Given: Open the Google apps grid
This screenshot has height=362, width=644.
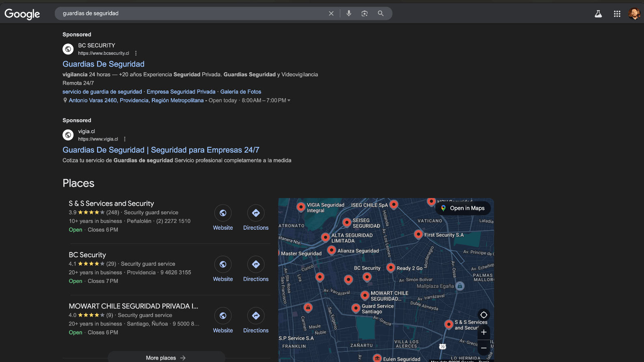Looking at the screenshot, I should 617,14.
